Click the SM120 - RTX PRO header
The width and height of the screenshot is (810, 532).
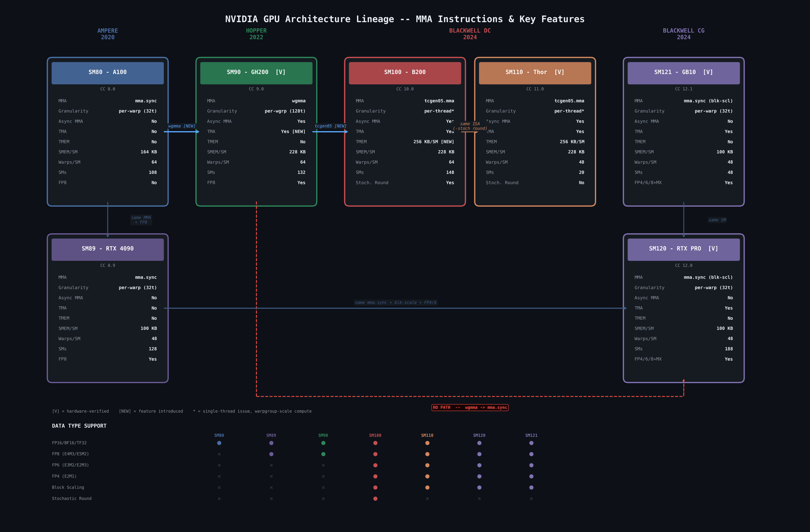point(683,249)
